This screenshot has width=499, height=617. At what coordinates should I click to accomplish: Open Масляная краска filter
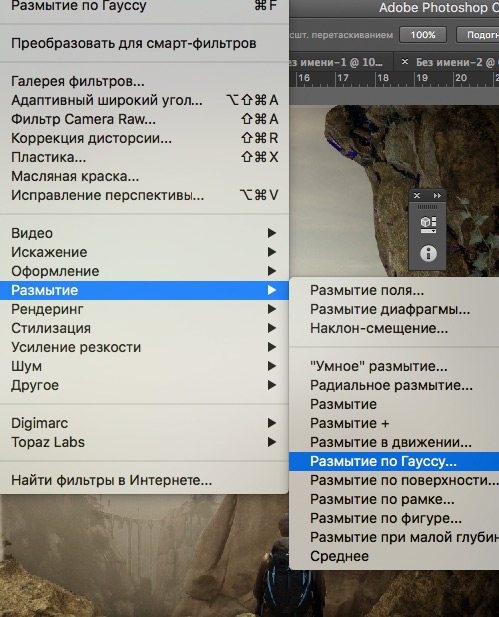(144, 176)
